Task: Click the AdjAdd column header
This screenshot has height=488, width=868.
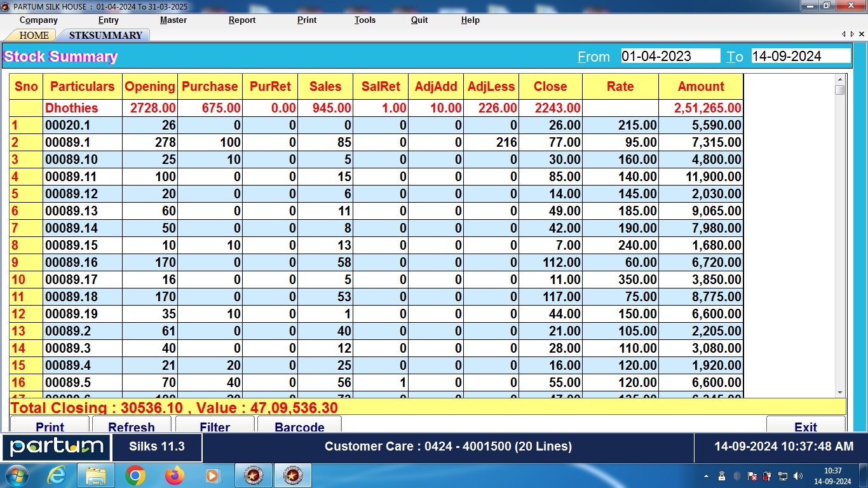Action: [x=436, y=86]
